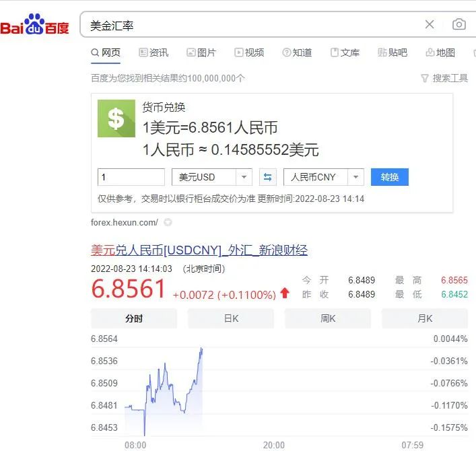
Task: Click the 2022-08-23 14:14:03 timestamp
Action: tap(131, 269)
